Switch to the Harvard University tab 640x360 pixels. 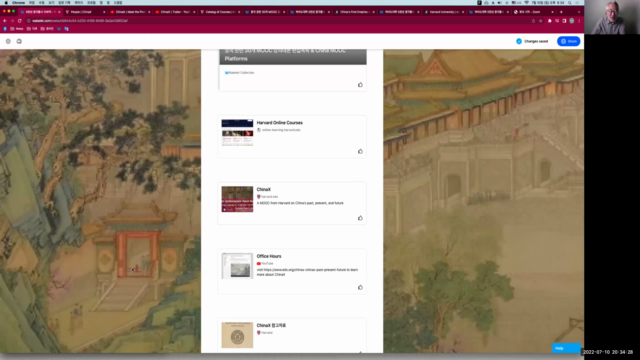(x=444, y=12)
